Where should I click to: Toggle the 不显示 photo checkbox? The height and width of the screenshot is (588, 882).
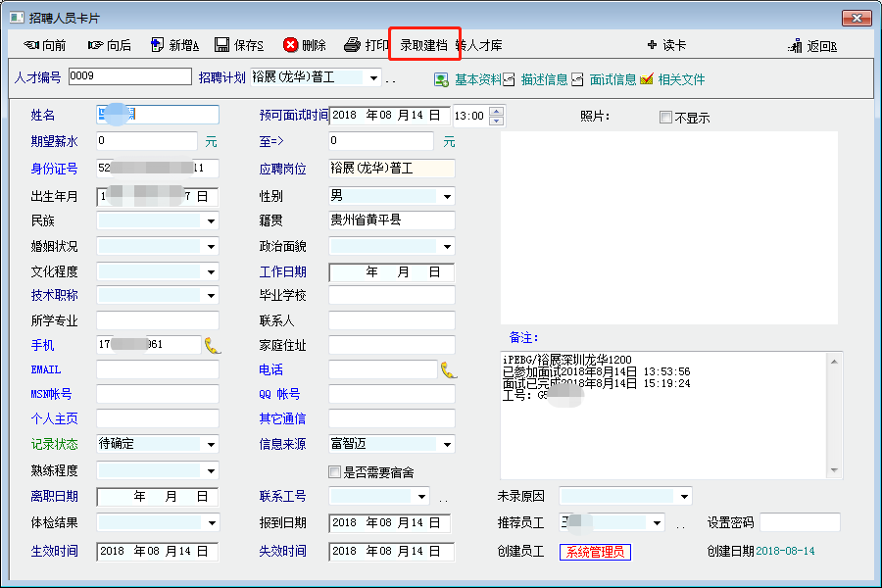click(666, 118)
